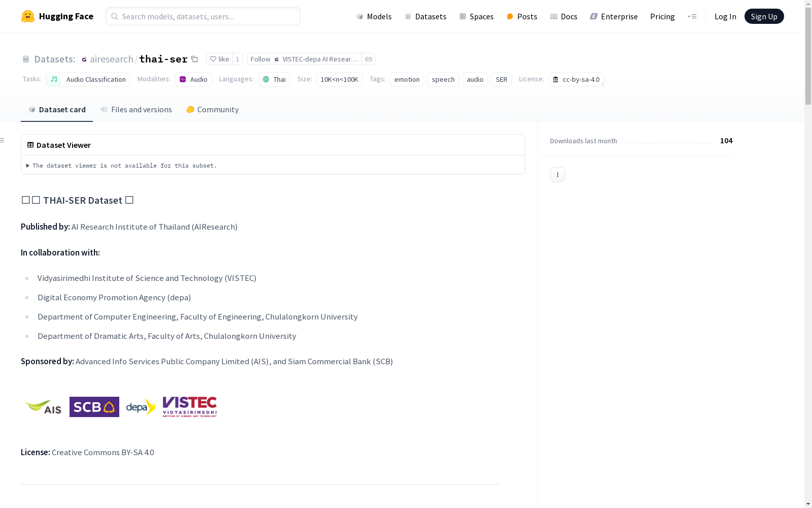Open the more options three-dot button
Screen dimensions: 812x508
[558, 175]
